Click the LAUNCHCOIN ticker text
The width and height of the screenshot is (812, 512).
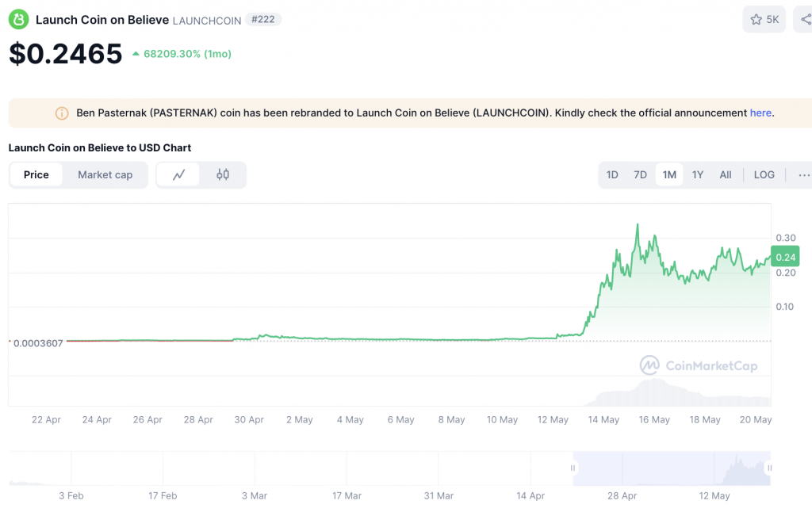[207, 21]
